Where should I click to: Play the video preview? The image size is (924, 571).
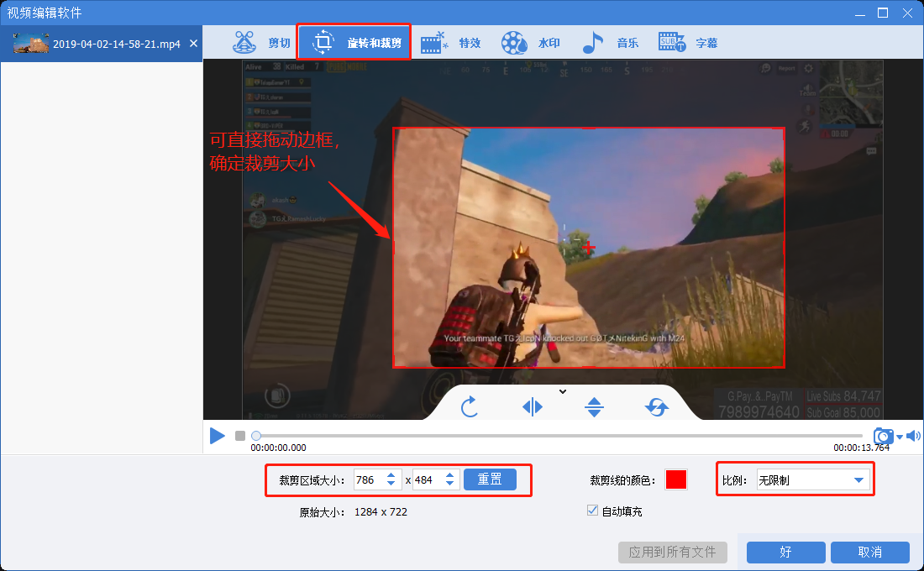(x=218, y=436)
